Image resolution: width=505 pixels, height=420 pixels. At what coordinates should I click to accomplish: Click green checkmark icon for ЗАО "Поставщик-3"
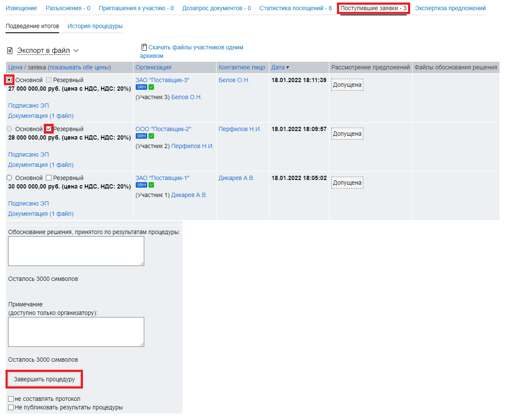[x=151, y=87]
